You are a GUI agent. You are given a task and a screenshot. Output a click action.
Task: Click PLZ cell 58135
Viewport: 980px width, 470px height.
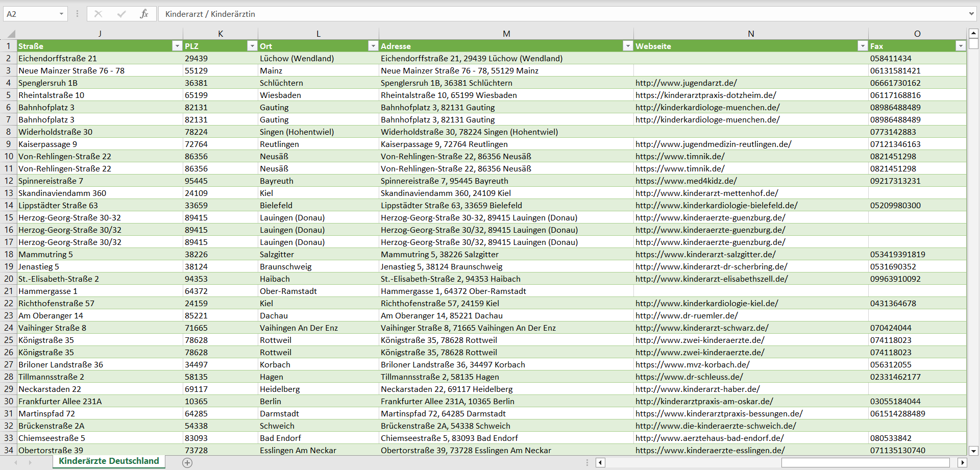point(220,377)
